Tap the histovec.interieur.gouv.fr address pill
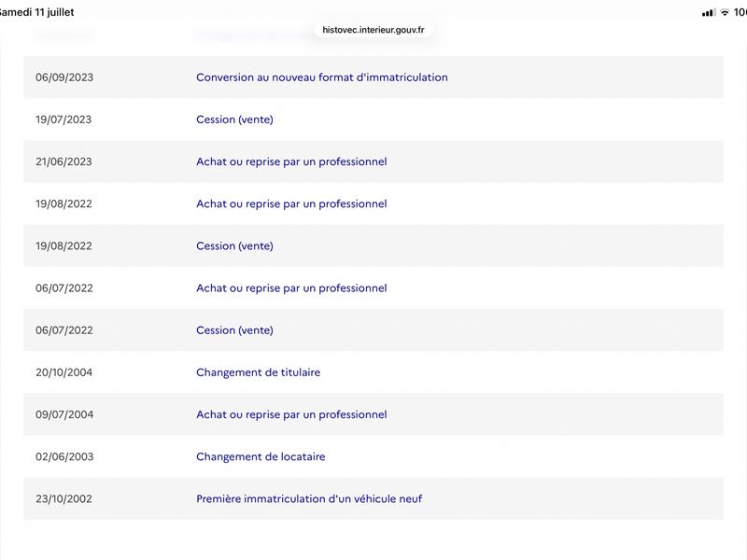Viewport: 747px width, 560px height. pyautogui.click(x=373, y=30)
